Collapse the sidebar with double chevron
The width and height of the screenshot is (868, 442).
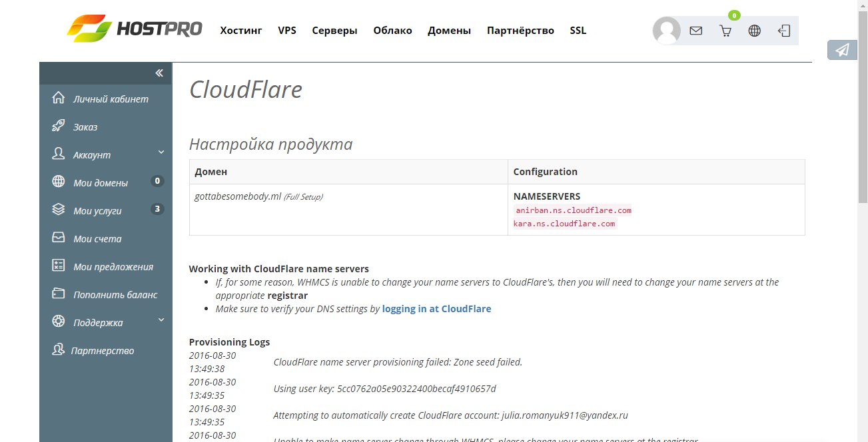[x=159, y=73]
